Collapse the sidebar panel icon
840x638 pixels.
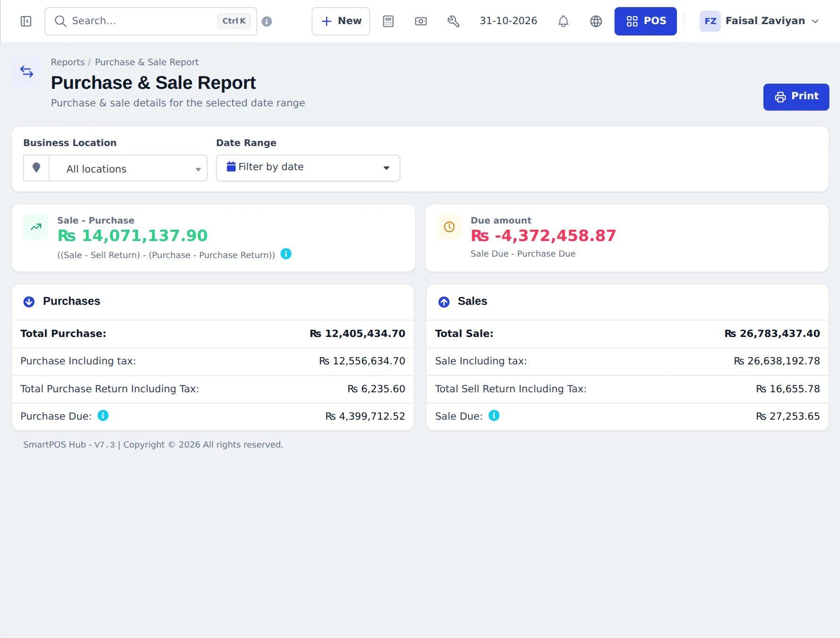point(26,21)
